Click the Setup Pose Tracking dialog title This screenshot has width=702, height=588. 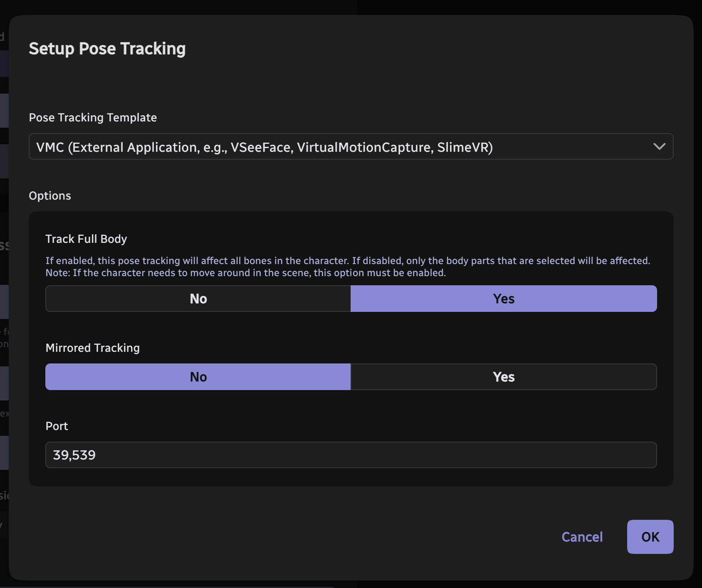[107, 49]
